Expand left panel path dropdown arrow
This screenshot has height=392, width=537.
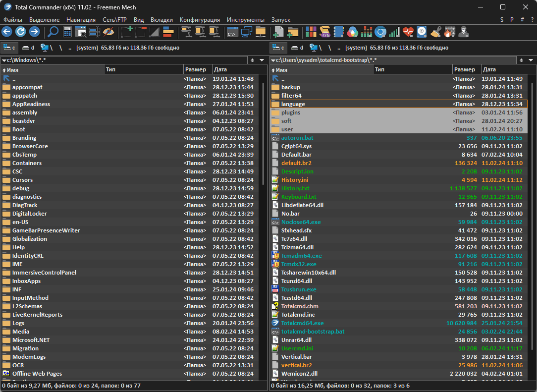click(x=4, y=60)
